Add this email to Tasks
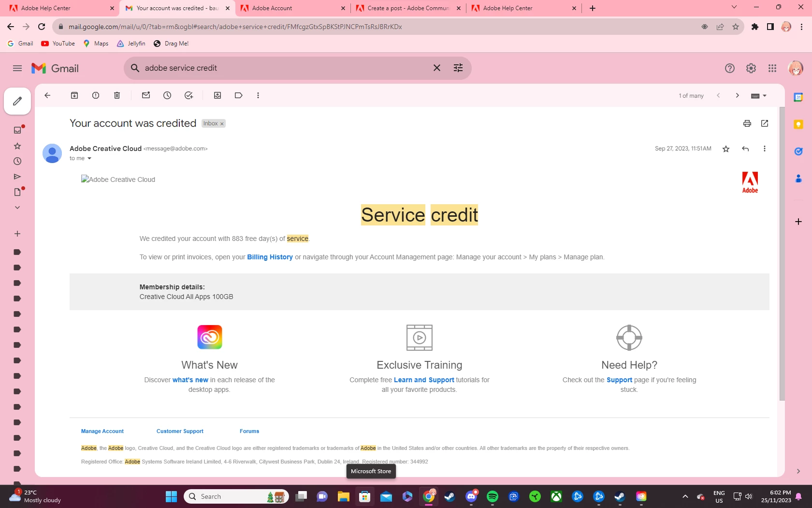Viewport: 812px width, 508px height. [x=188, y=95]
